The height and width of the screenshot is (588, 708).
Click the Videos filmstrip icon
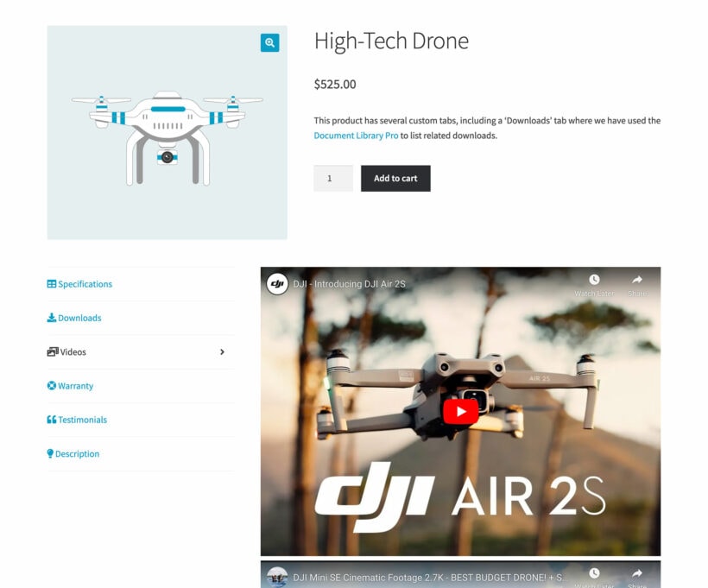point(51,351)
